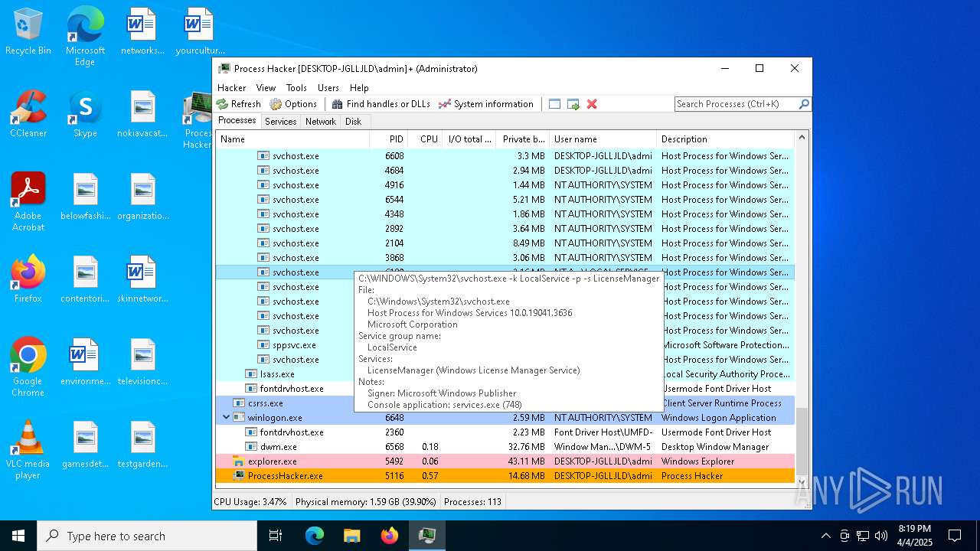This screenshot has width=980, height=551.
Task: Sort by the I/O total column header
Action: pos(469,139)
